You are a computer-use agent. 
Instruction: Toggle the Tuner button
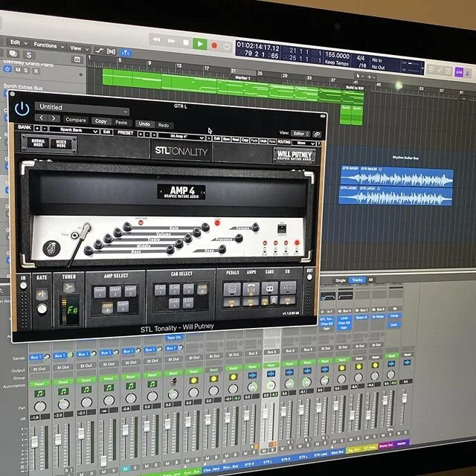pos(68,287)
